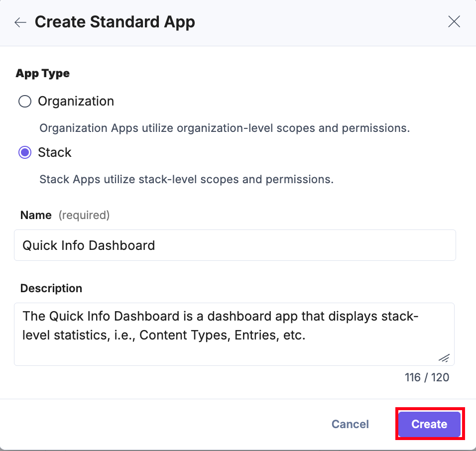Screen dimensions: 476x451
Task: Click the drag-resize corner of Description box
Action: (444, 357)
